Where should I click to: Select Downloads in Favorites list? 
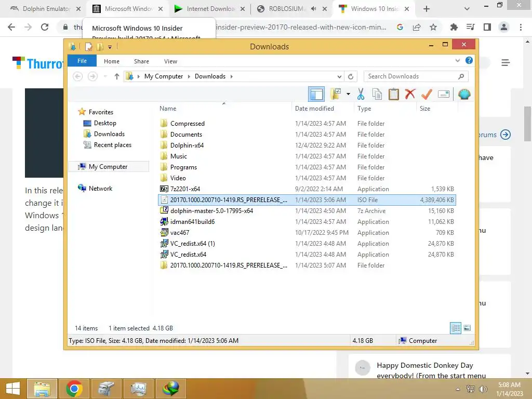tap(109, 134)
